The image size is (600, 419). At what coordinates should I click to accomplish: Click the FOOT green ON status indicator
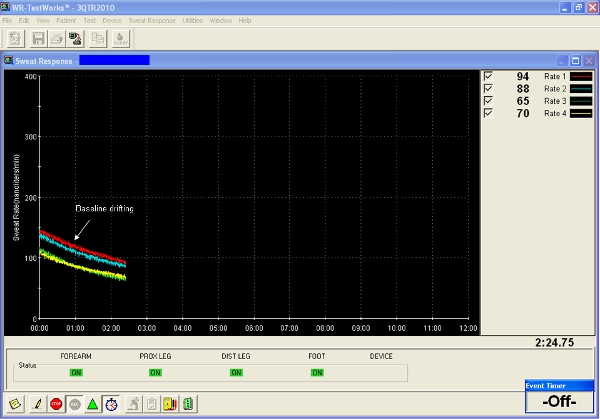pyautogui.click(x=317, y=372)
